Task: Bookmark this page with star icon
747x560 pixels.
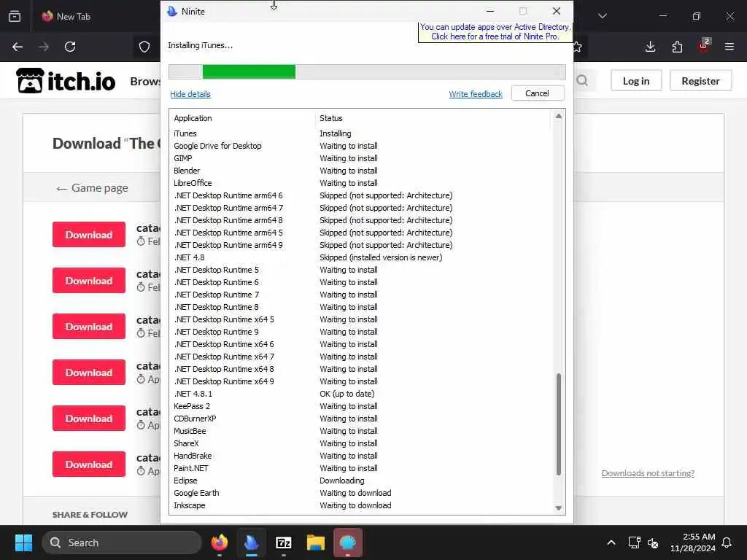Action: [x=578, y=47]
